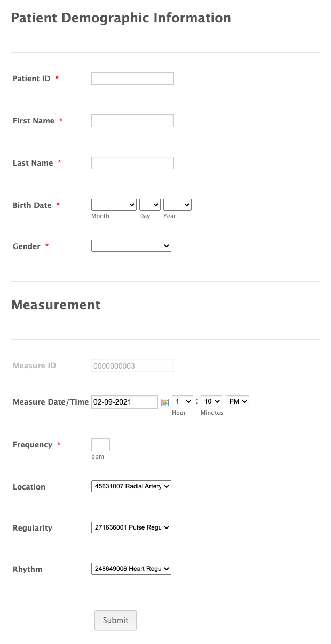Open the Hour dropdown

[x=182, y=401]
